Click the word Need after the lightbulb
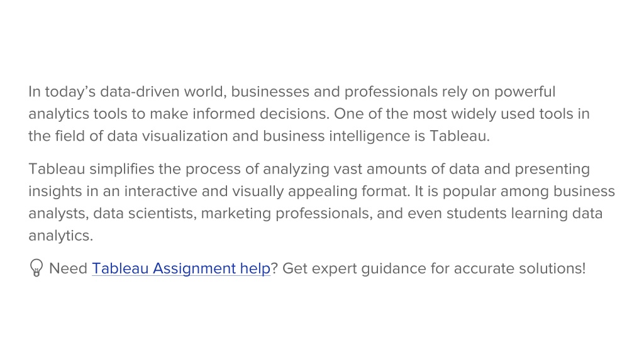This screenshot has height=362, width=644. 68,268
